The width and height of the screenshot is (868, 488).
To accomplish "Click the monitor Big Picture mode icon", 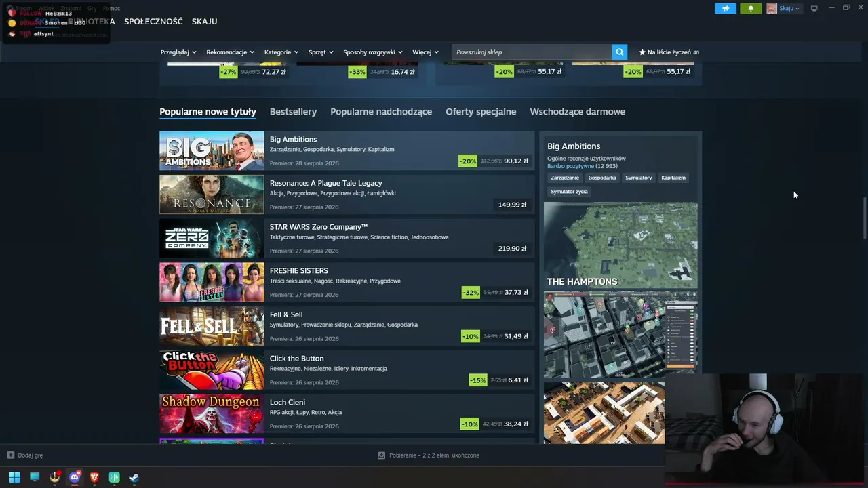I will (x=814, y=8).
